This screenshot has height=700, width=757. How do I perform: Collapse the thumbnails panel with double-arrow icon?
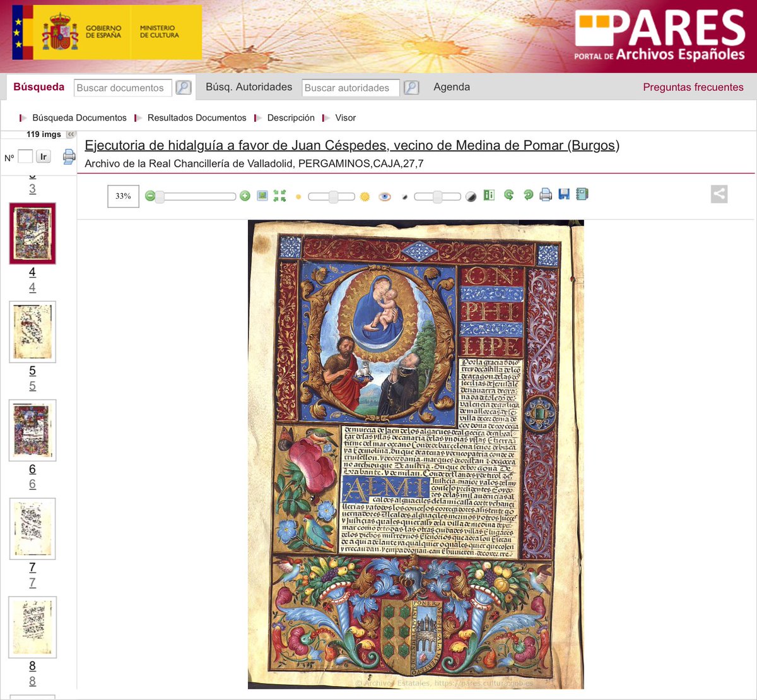[x=71, y=134]
